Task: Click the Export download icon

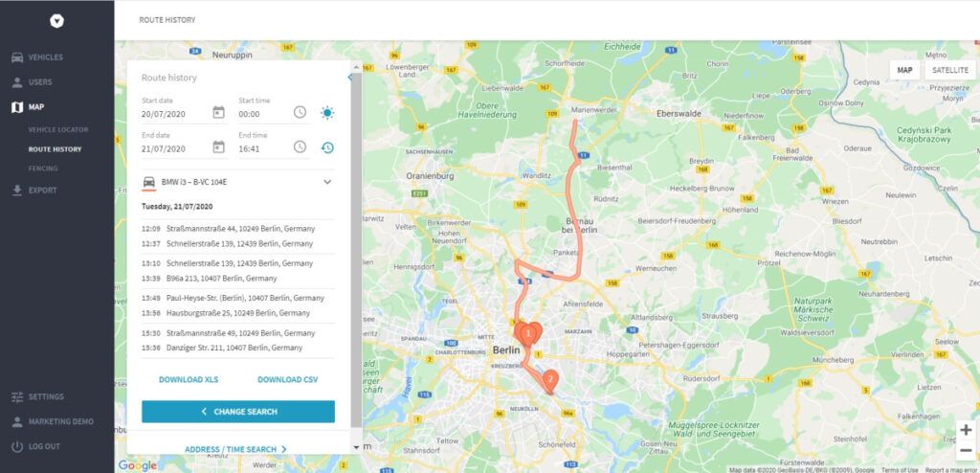Action: (x=17, y=191)
